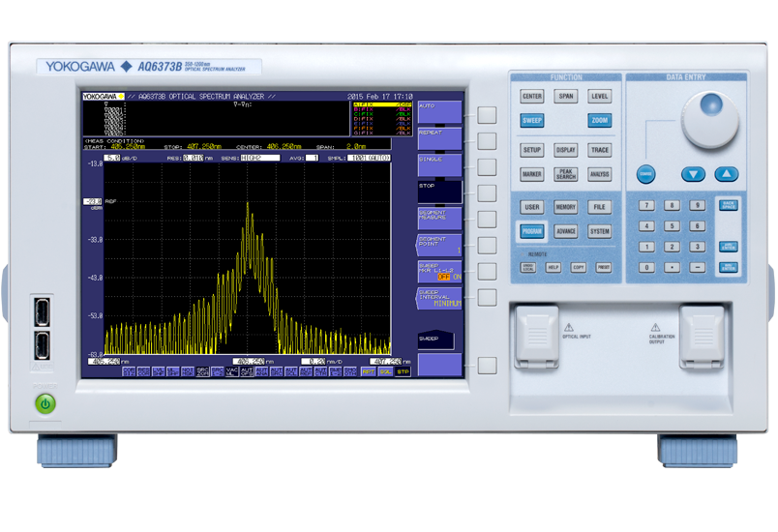This screenshot has width=778, height=532.
Task: Open the SWEEP INTERVAL MINIMUM soft key
Action: 438,299
